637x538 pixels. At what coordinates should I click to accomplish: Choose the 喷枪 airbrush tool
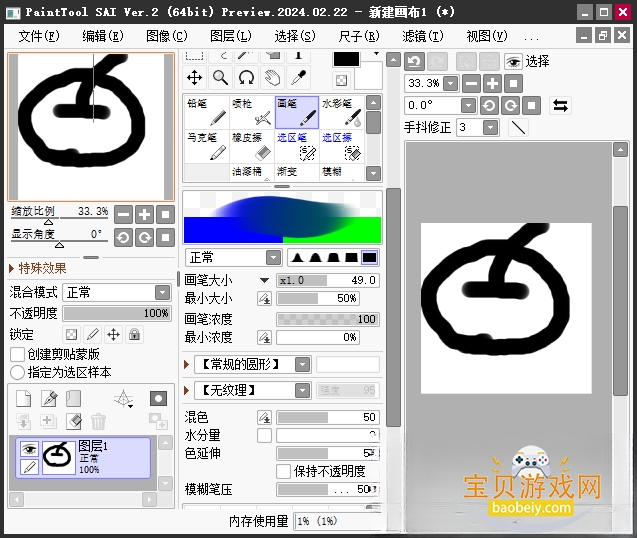click(x=252, y=112)
